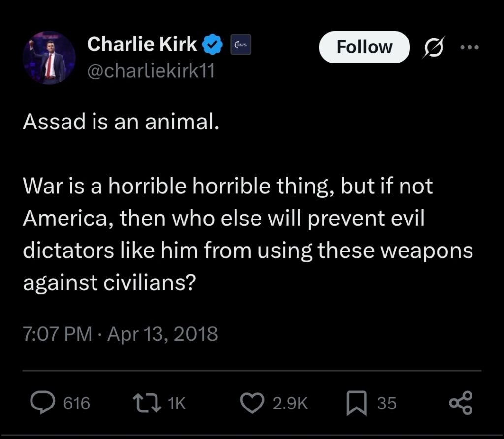
Task: Open the 1K reposts count
Action: (x=177, y=403)
